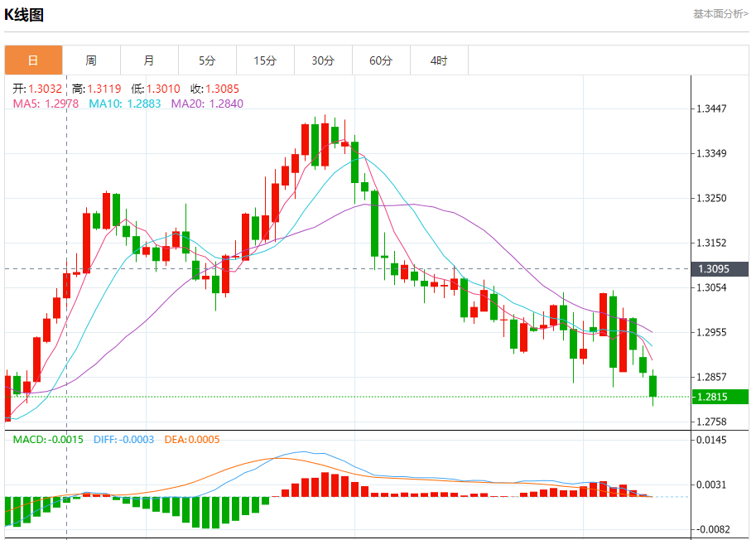Open the 4时 interval tab

[439, 60]
